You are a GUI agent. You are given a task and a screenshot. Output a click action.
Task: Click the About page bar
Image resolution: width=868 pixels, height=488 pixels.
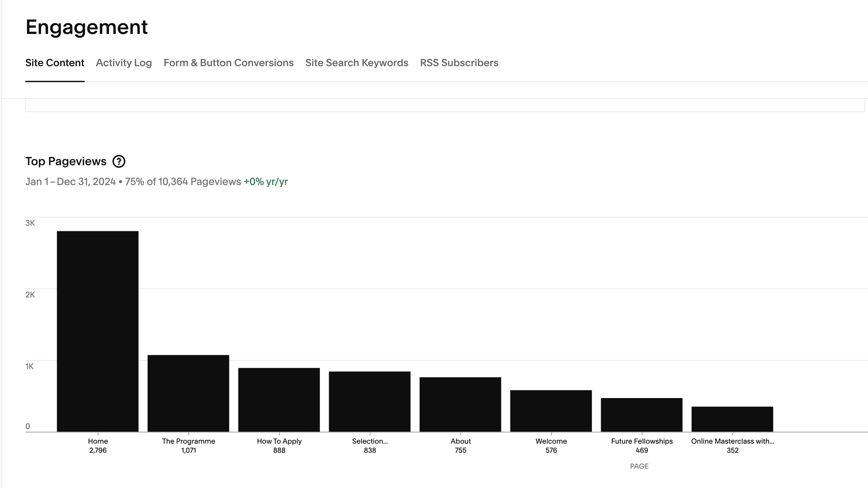pyautogui.click(x=460, y=404)
